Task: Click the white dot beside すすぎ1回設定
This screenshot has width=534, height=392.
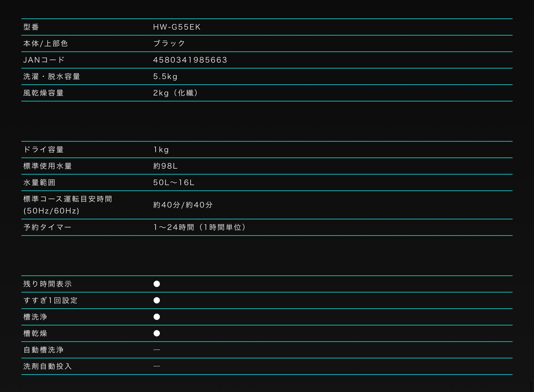Action: 157,300
